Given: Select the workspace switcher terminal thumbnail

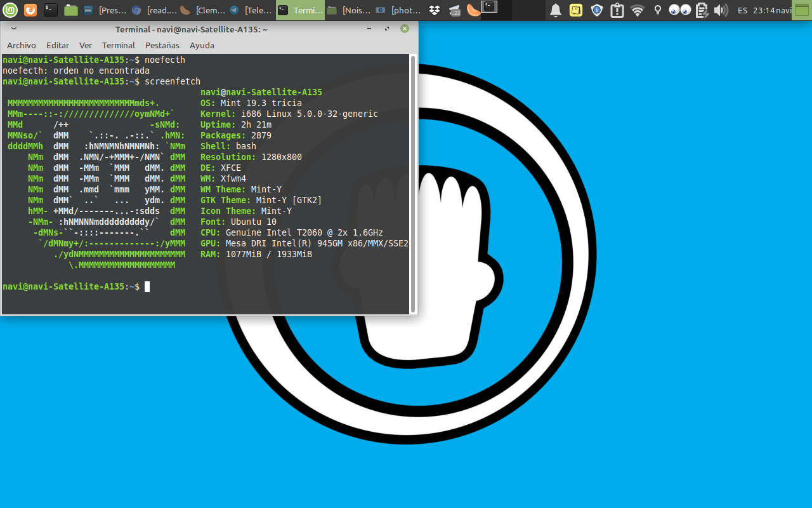Looking at the screenshot, I should coord(490,7).
